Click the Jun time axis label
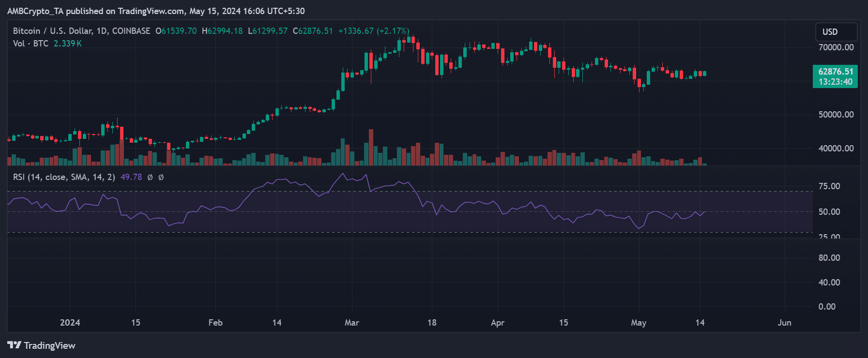The image size is (868, 358). pyautogui.click(x=784, y=323)
